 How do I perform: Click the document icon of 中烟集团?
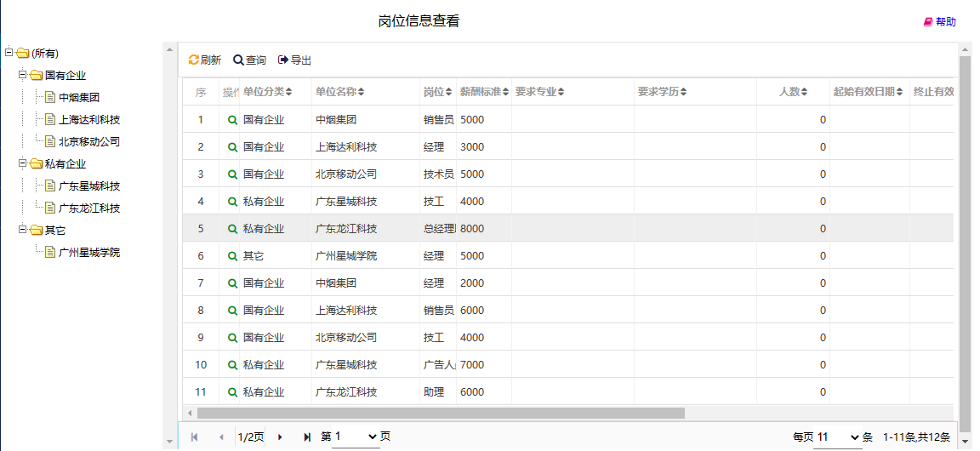pyautogui.click(x=50, y=98)
